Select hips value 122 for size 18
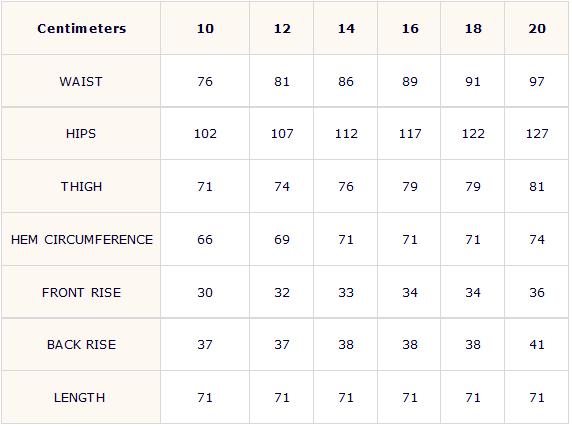This screenshot has width=572, height=427. pyautogui.click(x=473, y=134)
